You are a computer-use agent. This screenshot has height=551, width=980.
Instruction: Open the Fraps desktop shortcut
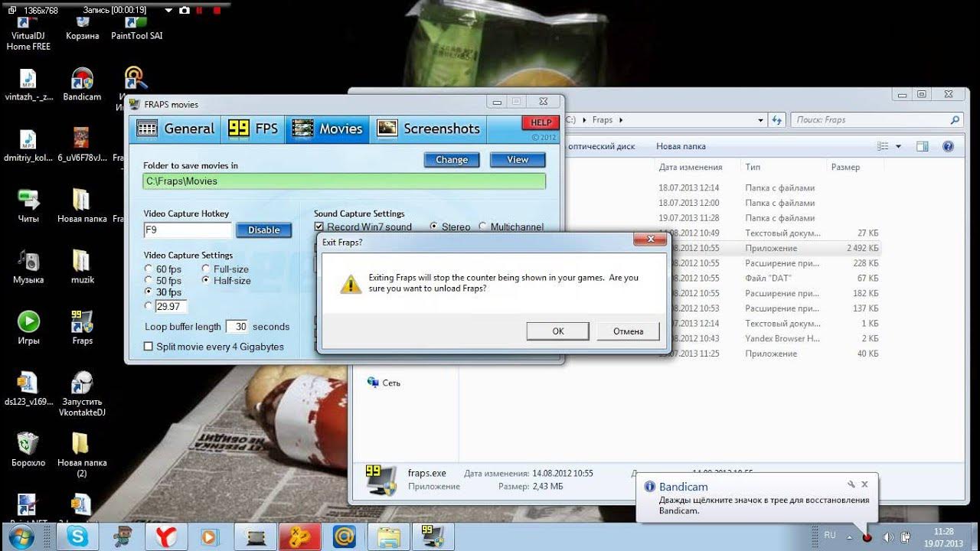tap(82, 328)
